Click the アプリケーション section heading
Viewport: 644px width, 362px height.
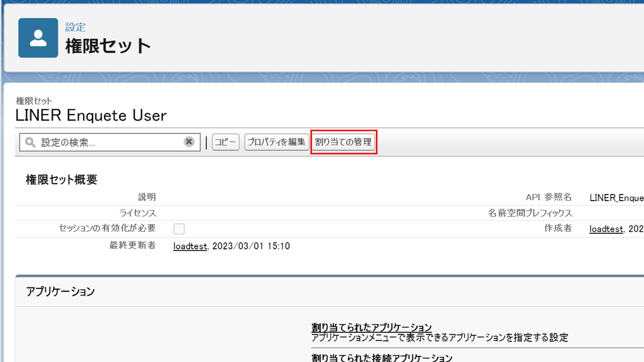61,291
